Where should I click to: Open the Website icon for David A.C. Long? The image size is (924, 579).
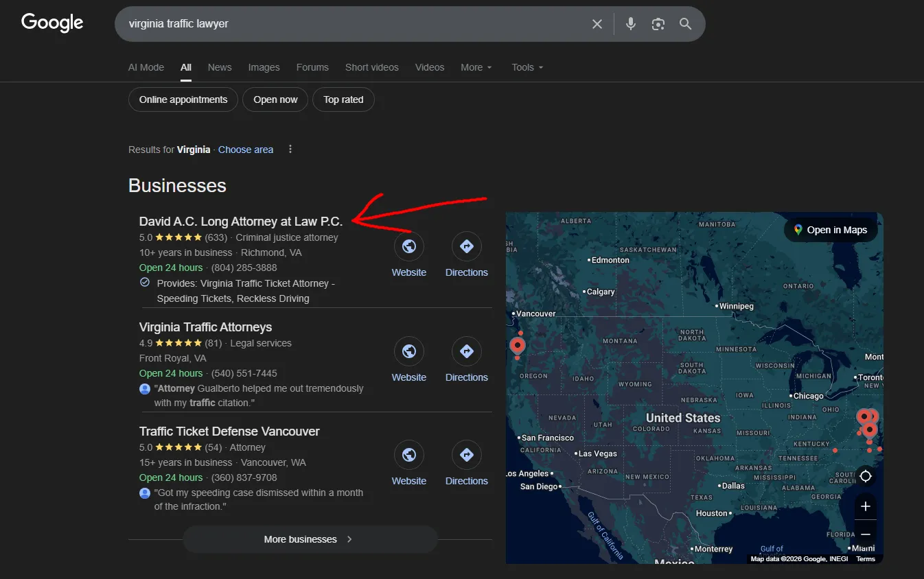[x=408, y=246]
